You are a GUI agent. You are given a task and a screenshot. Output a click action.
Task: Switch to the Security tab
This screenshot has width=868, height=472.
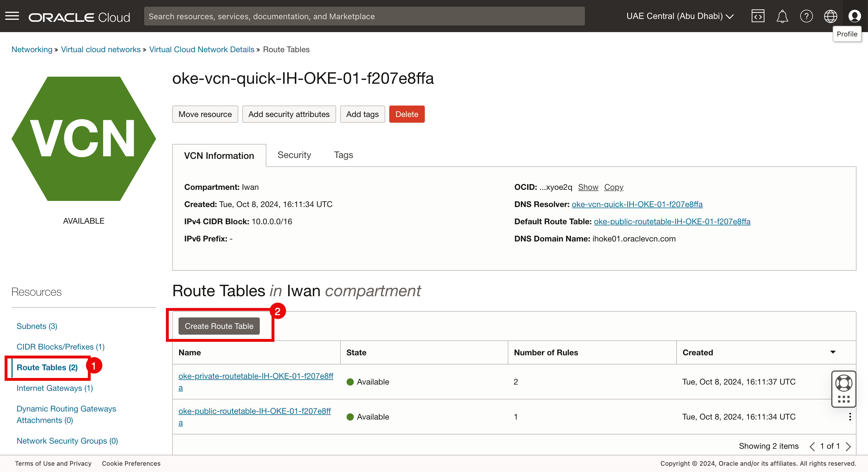click(294, 155)
